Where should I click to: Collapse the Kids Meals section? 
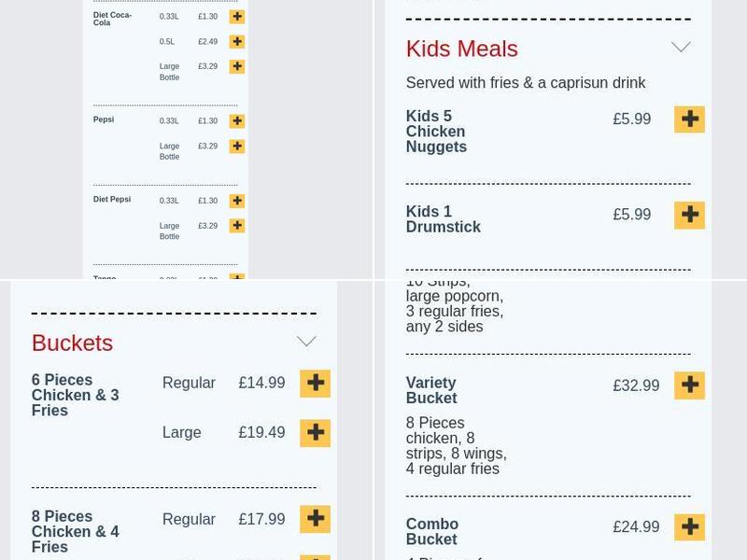pos(681,45)
